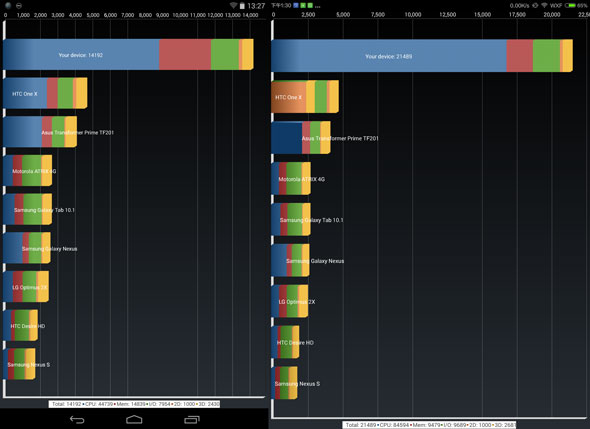Tap the battery icon beside 13:27
Image resolution: width=590 pixels, height=429 pixels.
pos(242,6)
